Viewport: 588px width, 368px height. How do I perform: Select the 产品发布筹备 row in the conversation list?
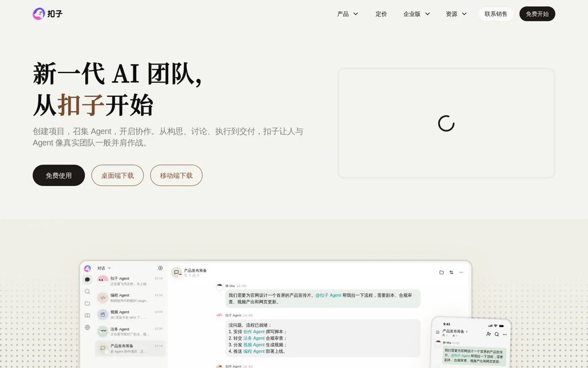click(130, 348)
